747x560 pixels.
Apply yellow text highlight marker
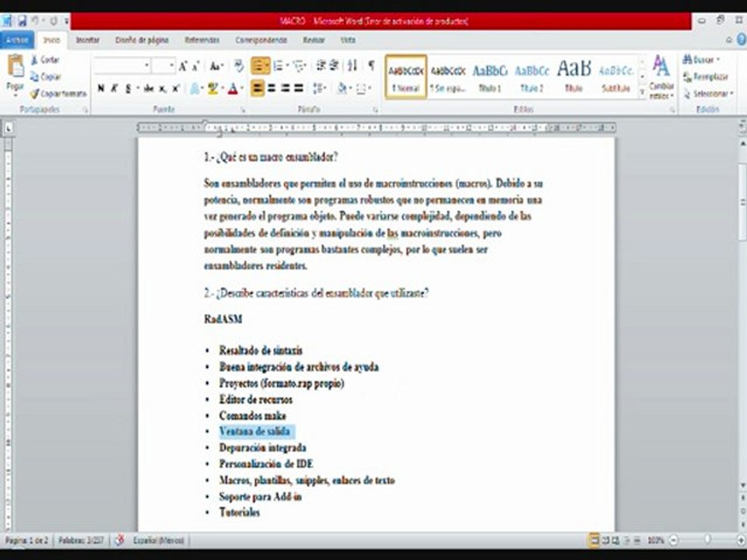pos(212,89)
